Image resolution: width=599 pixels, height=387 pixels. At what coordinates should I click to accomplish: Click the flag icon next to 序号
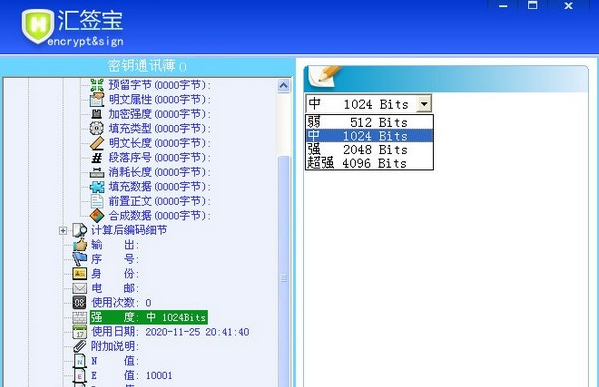[x=79, y=259]
